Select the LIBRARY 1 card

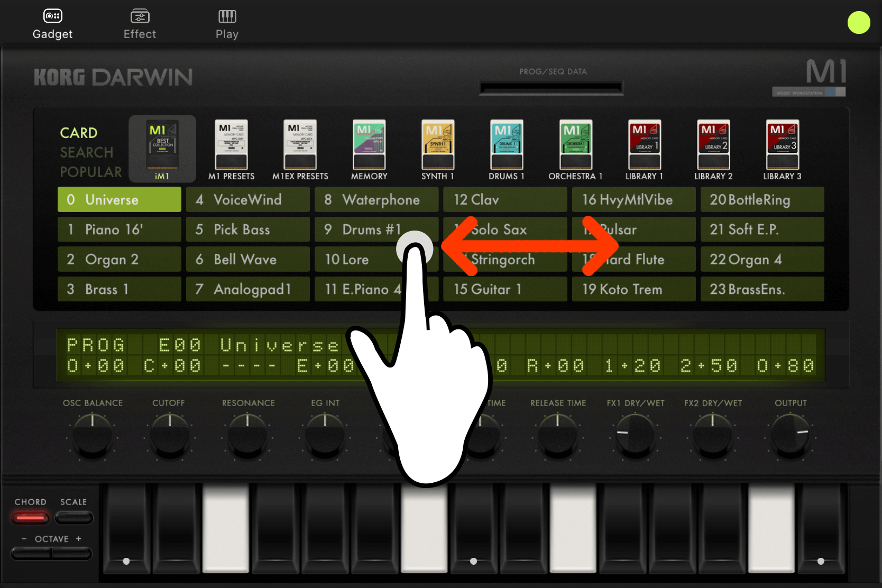644,150
